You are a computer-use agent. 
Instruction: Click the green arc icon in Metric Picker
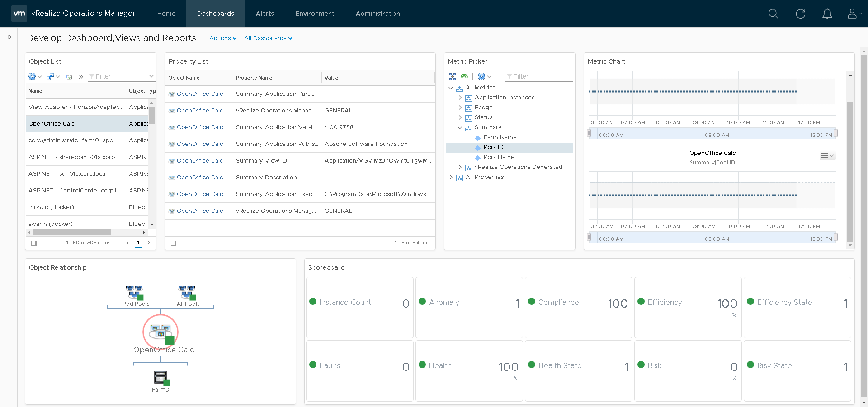(x=464, y=76)
